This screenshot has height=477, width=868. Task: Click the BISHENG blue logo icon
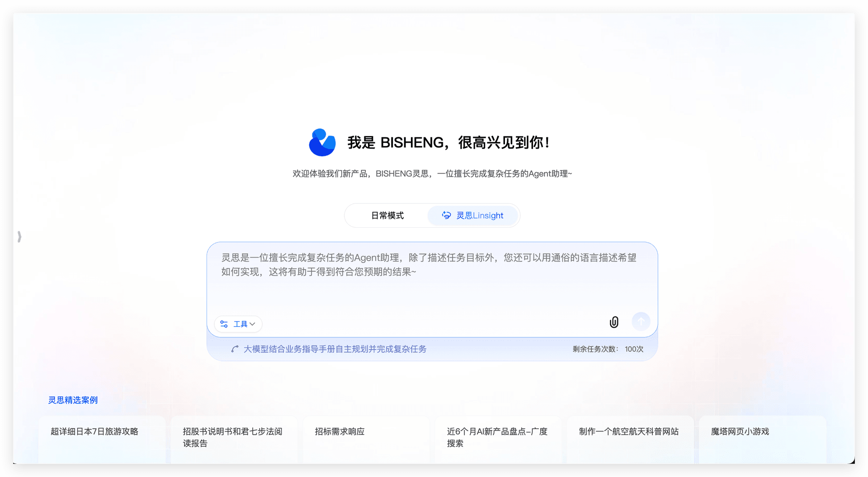pyautogui.click(x=322, y=142)
